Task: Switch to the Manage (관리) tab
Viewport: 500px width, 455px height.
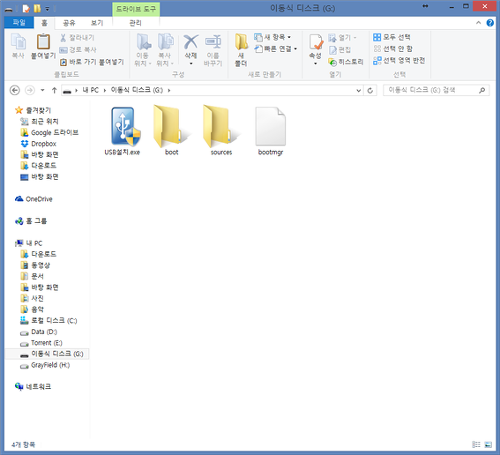Action: (135, 23)
